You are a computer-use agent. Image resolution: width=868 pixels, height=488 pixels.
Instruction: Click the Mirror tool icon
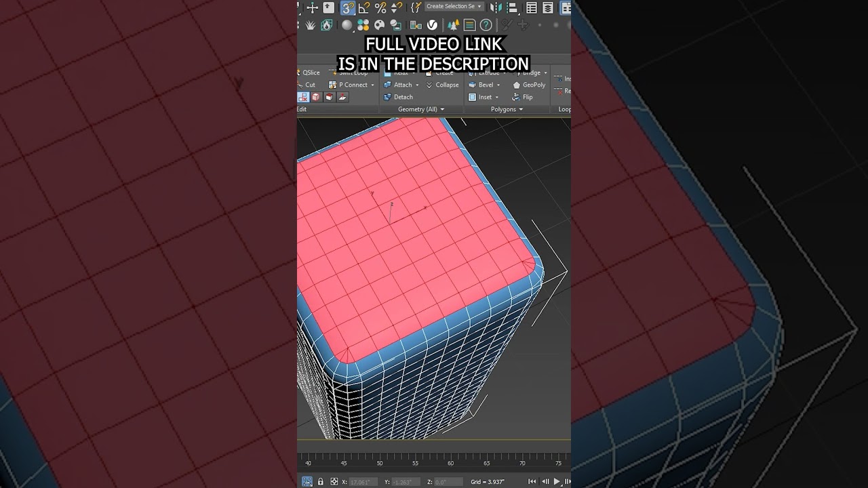pos(497,7)
